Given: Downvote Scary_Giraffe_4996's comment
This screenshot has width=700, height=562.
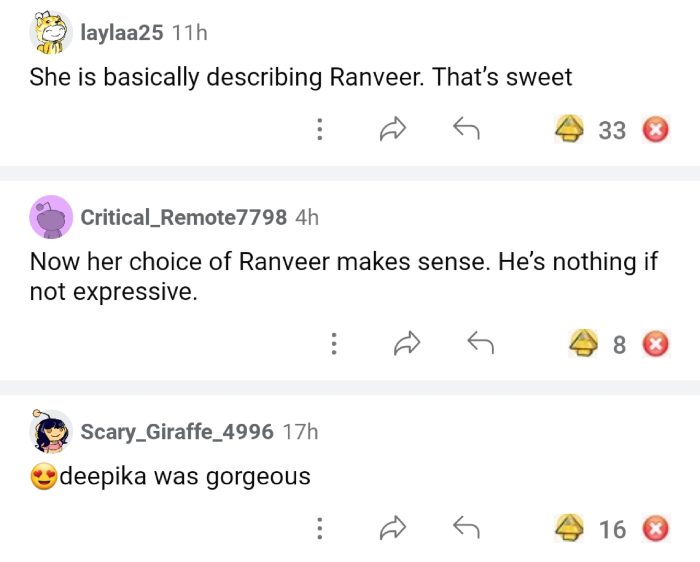Looking at the screenshot, I should point(655,528).
